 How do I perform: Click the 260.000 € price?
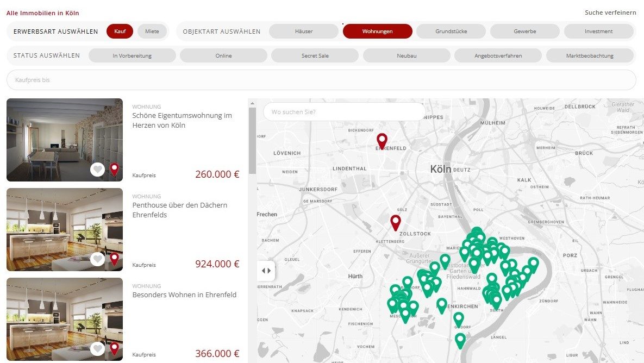click(x=217, y=174)
